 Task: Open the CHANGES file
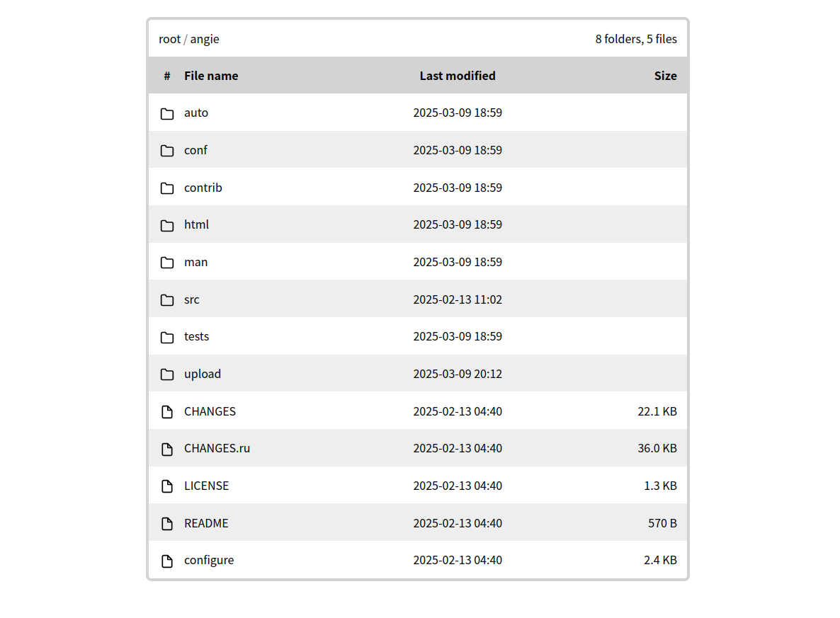point(210,411)
